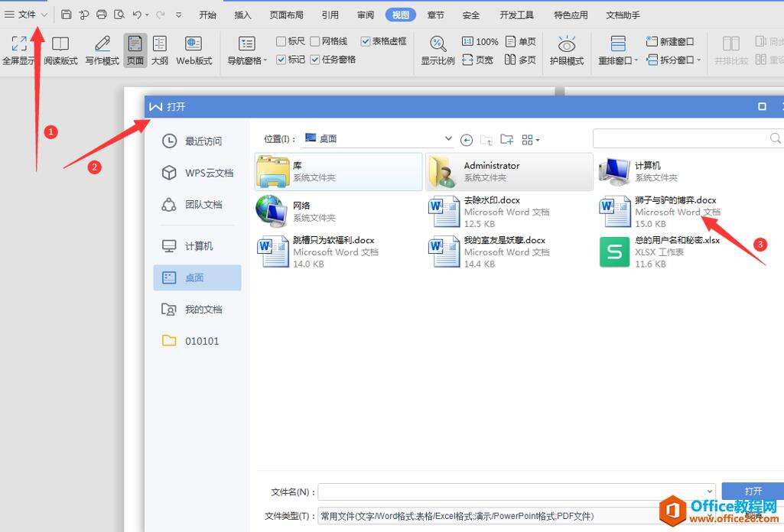Disable the 任务窗格 task pane checkbox
The image size is (784, 532).
(x=315, y=59)
